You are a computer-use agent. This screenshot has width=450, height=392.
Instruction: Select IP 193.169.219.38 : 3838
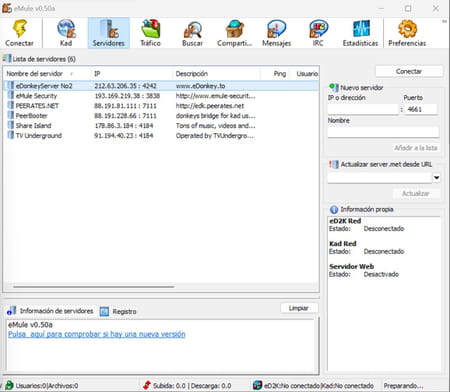[127, 96]
